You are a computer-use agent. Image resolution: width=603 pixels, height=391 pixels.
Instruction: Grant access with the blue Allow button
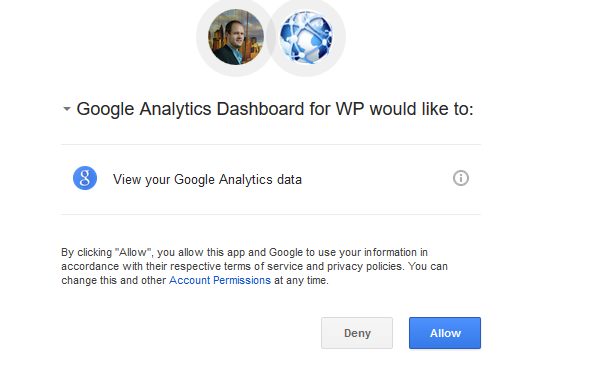[445, 333]
